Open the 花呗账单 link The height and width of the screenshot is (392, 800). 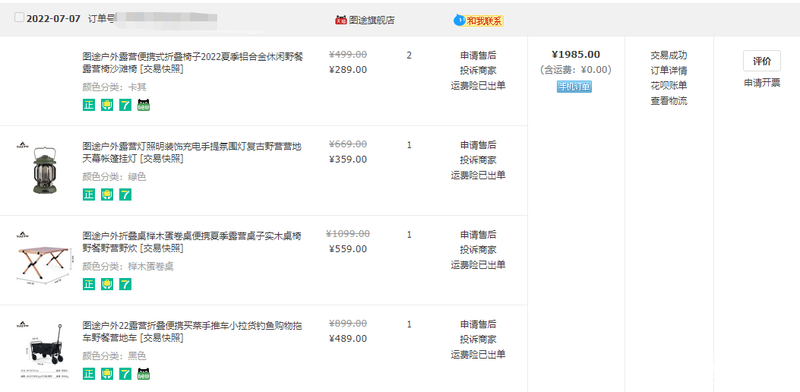[668, 86]
